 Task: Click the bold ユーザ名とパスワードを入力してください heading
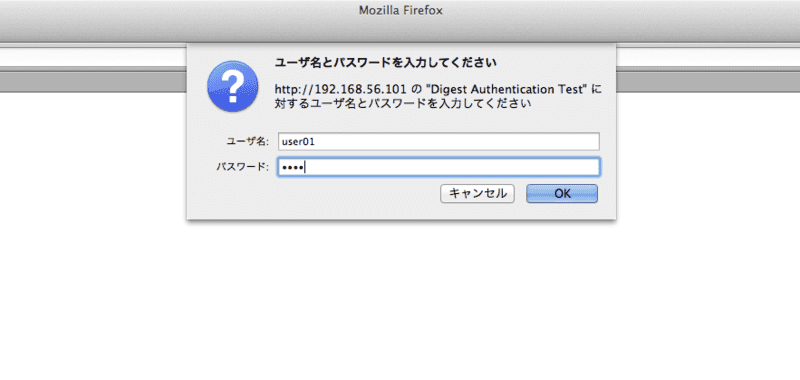tap(386, 63)
